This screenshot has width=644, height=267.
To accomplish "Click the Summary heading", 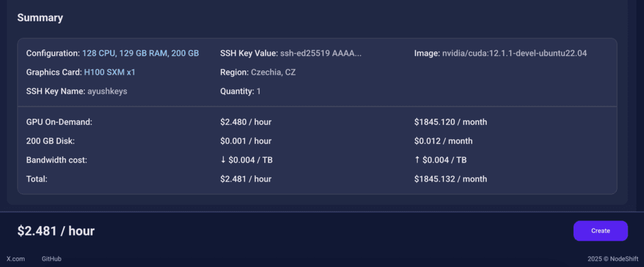I will [x=40, y=18].
